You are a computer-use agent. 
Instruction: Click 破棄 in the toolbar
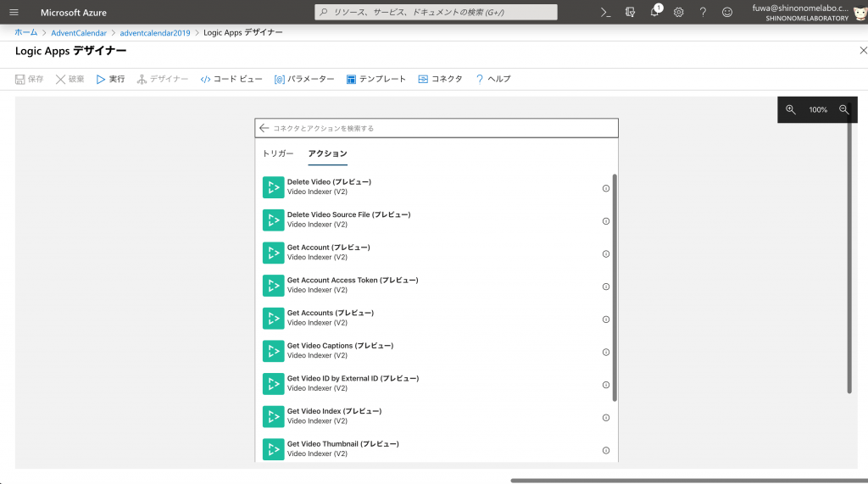coord(70,79)
